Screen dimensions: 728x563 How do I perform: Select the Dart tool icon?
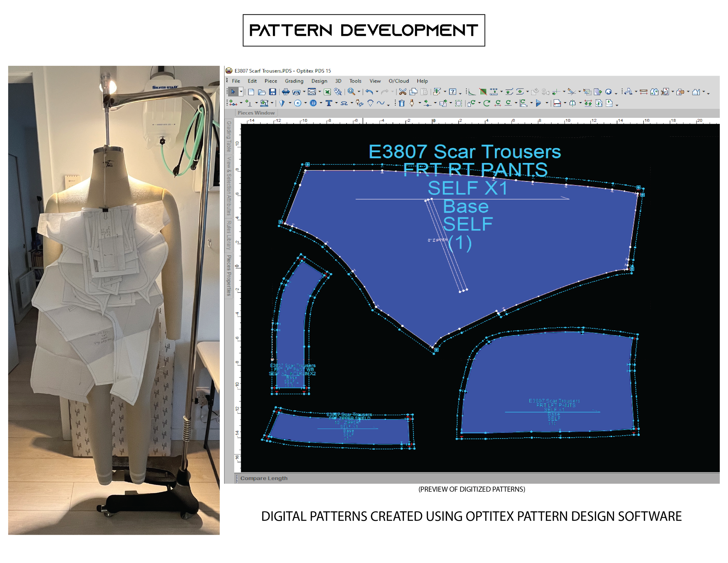point(282,103)
